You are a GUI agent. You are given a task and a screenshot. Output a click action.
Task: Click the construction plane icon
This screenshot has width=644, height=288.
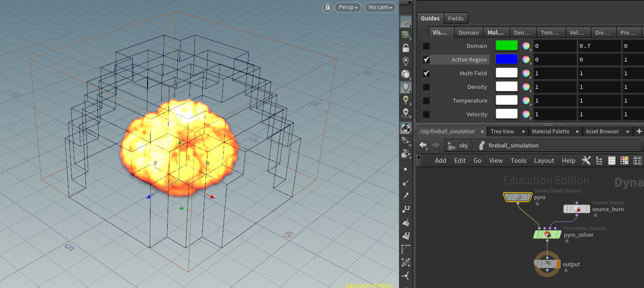tap(406, 35)
